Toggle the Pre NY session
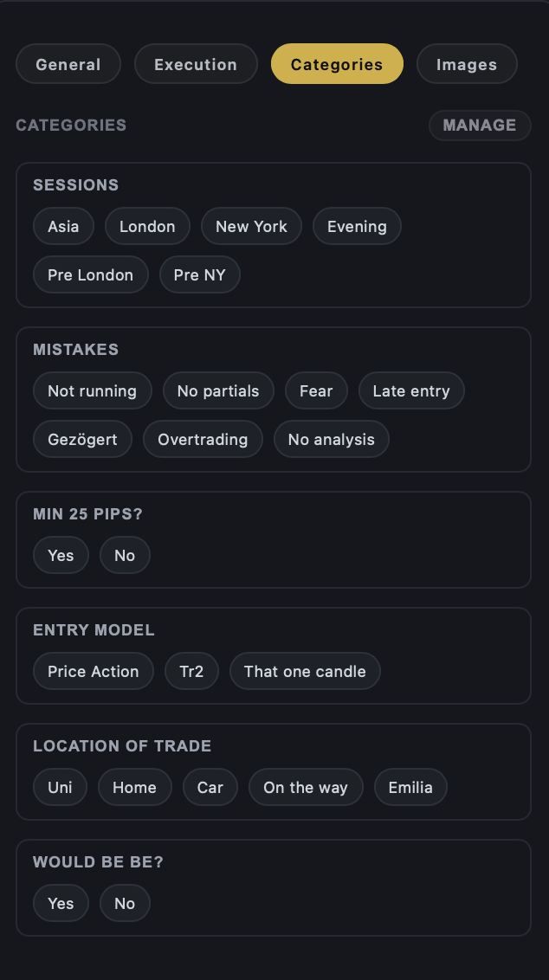 [199, 274]
